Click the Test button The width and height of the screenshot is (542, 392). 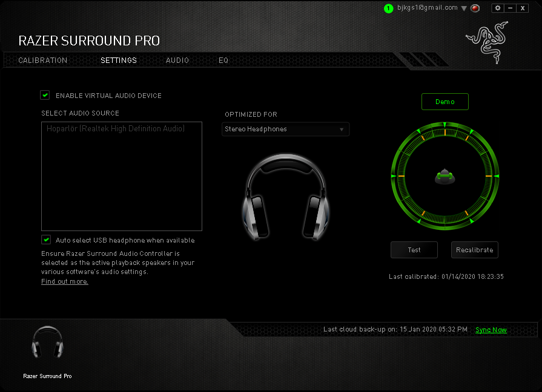414,250
